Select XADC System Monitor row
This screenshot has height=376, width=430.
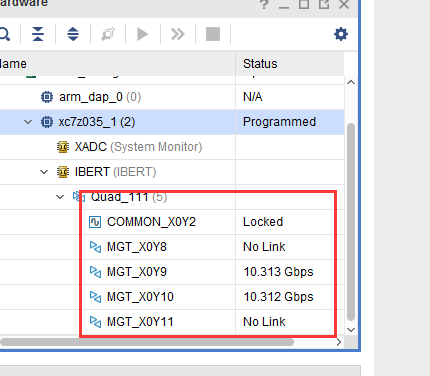[x=172, y=147]
